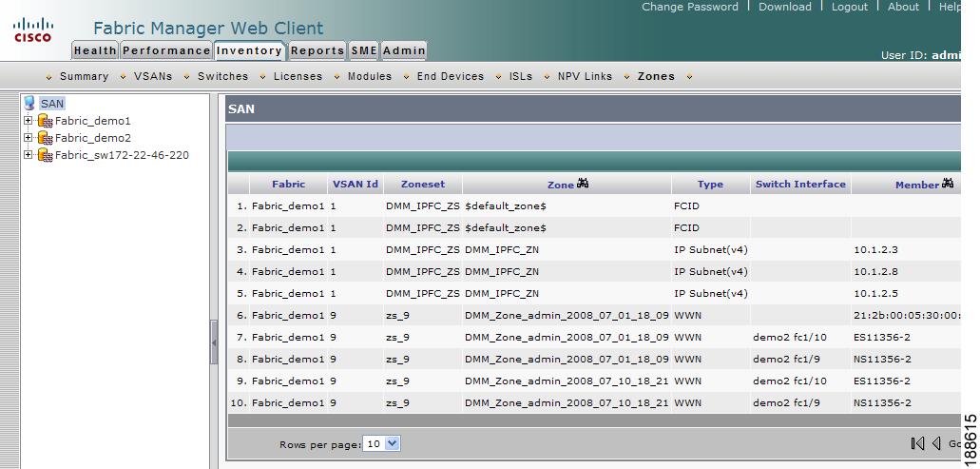Click demo2 fc1/9 in row 10
This screenshot has height=469, width=980.
786,402
